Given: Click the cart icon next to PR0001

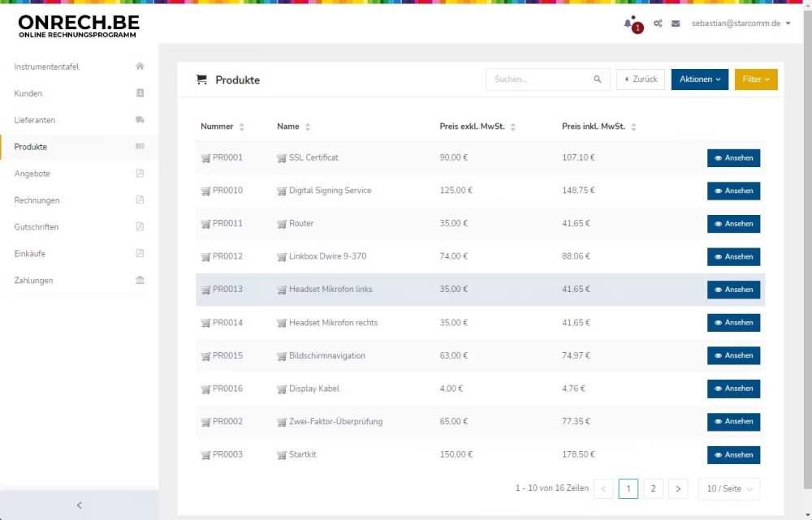Looking at the screenshot, I should (x=205, y=158).
